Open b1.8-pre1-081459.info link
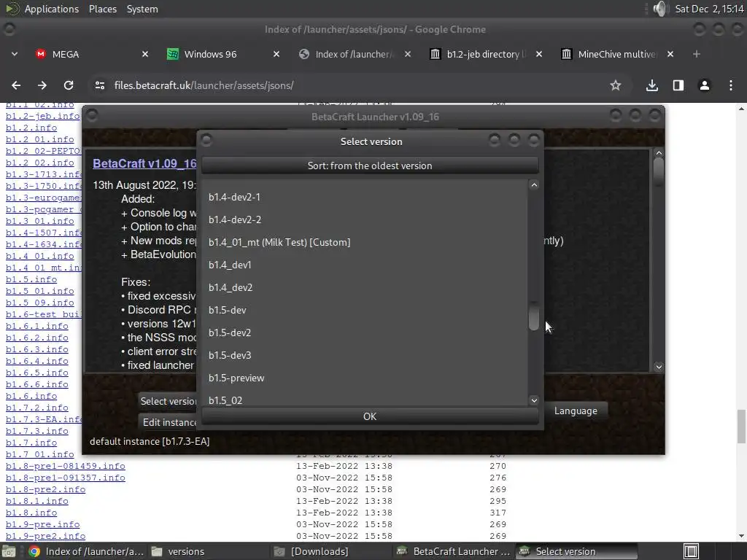The width and height of the screenshot is (747, 560). click(65, 466)
